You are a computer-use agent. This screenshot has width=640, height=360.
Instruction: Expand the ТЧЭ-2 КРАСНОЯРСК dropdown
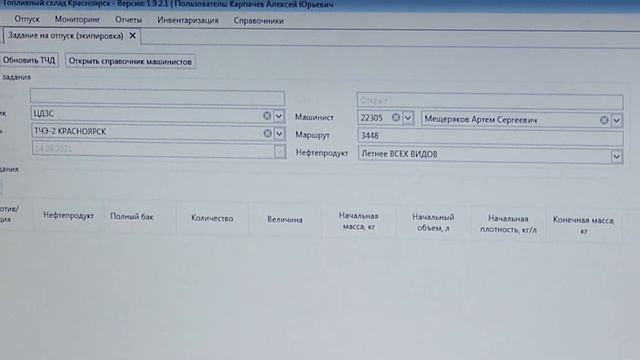pos(279,134)
